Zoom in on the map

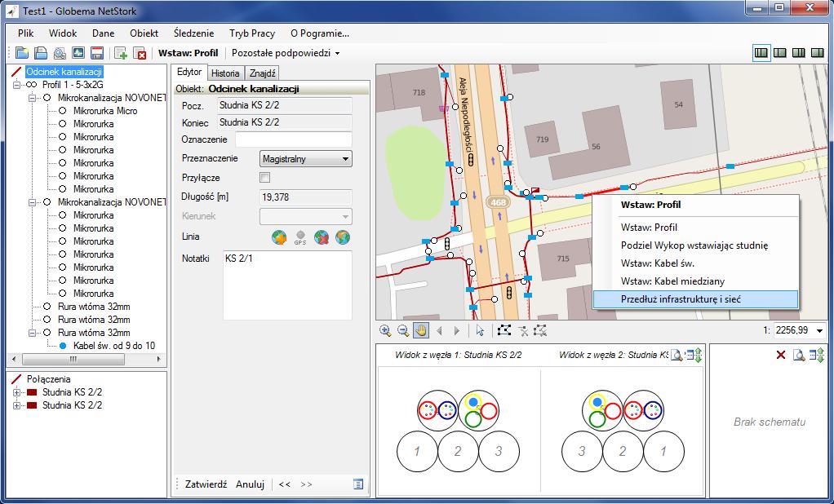[x=385, y=330]
